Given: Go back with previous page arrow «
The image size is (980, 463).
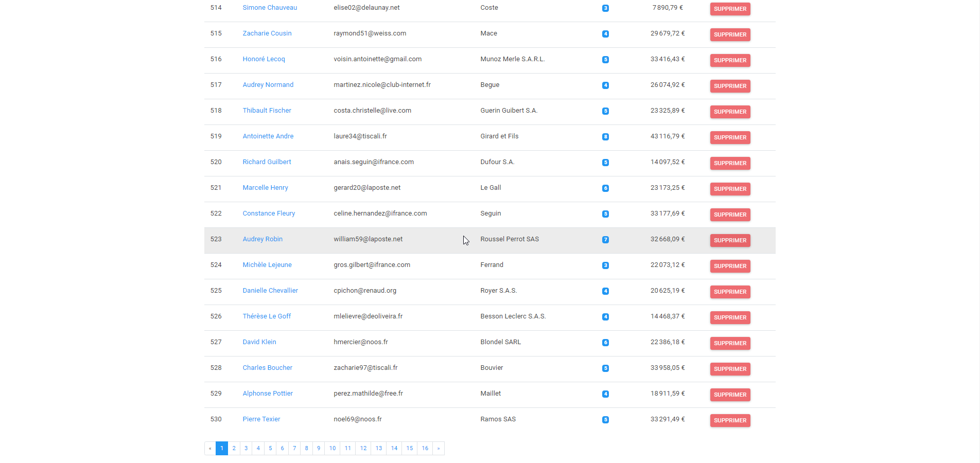Looking at the screenshot, I should 210,448.
